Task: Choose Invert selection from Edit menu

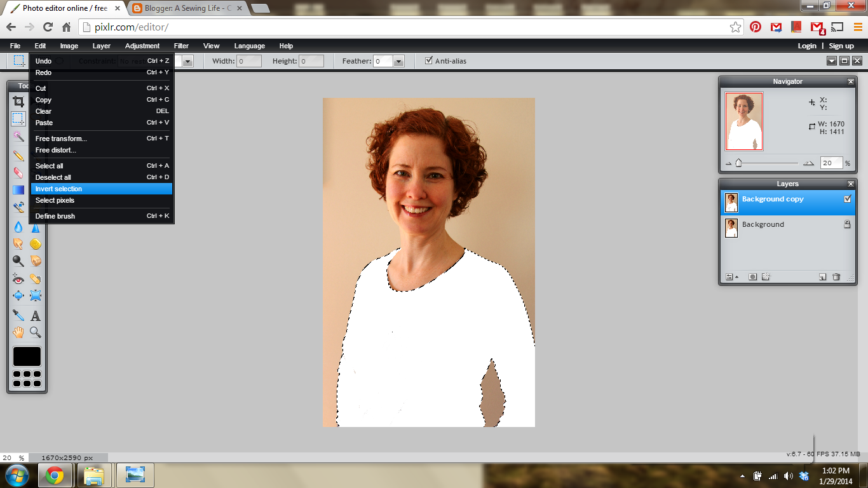Action: point(102,189)
